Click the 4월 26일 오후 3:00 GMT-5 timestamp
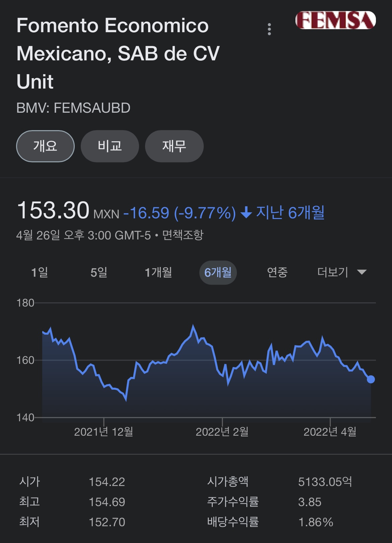The height and width of the screenshot is (543, 392). (83, 235)
